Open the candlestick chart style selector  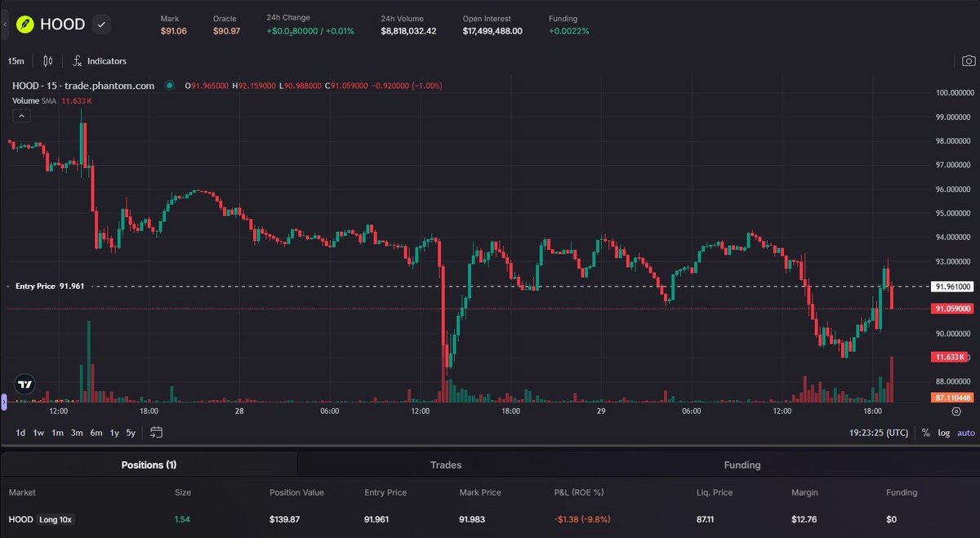tap(47, 60)
